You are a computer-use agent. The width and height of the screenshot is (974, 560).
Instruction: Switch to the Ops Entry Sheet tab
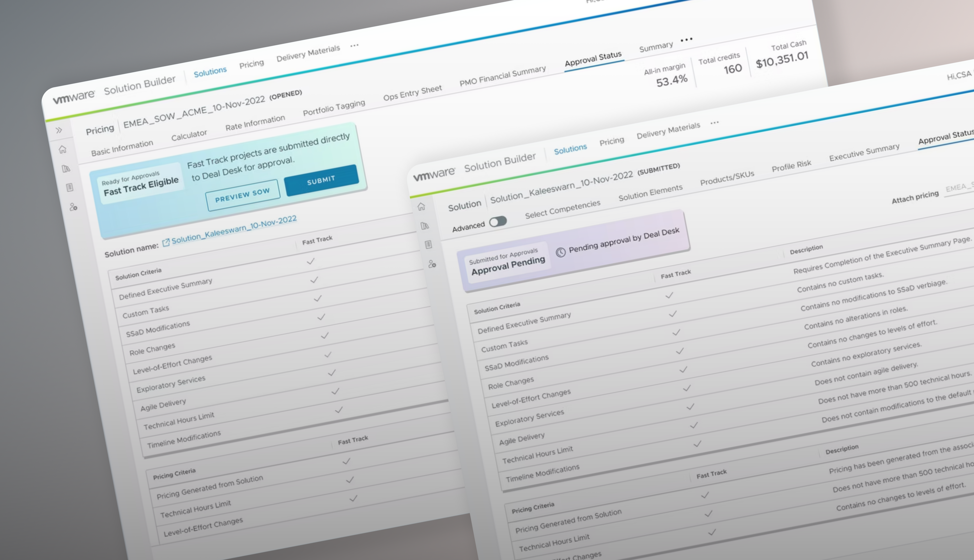412,93
